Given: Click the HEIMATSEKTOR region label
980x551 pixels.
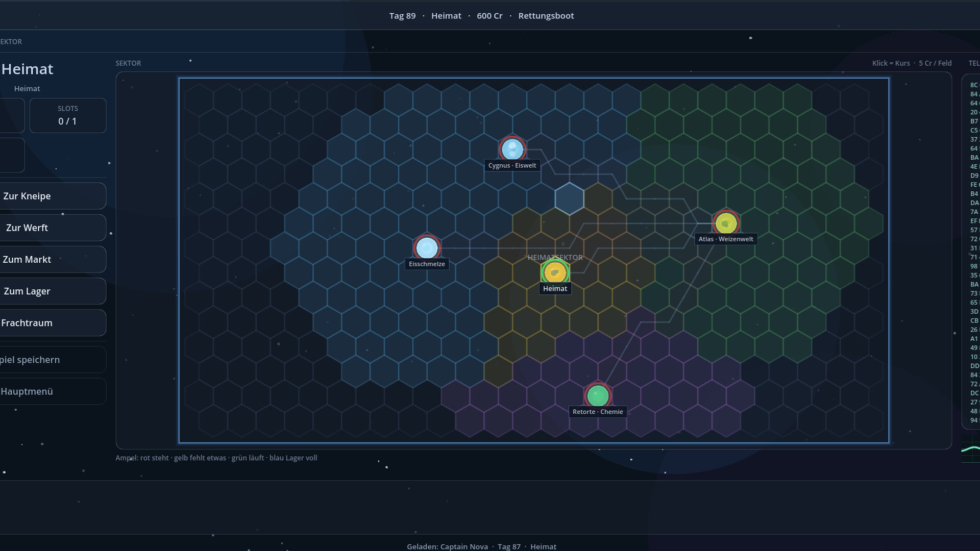Looking at the screenshot, I should point(555,258).
